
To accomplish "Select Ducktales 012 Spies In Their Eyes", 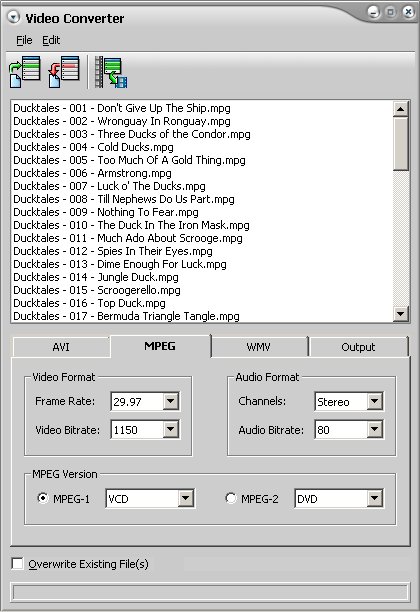I will tap(113, 251).
